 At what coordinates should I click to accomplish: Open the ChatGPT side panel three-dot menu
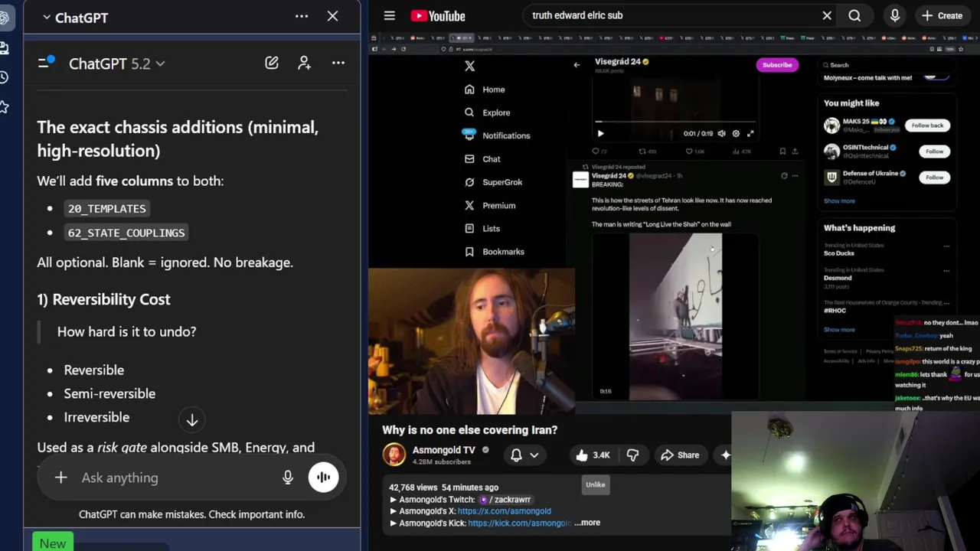pos(302,16)
